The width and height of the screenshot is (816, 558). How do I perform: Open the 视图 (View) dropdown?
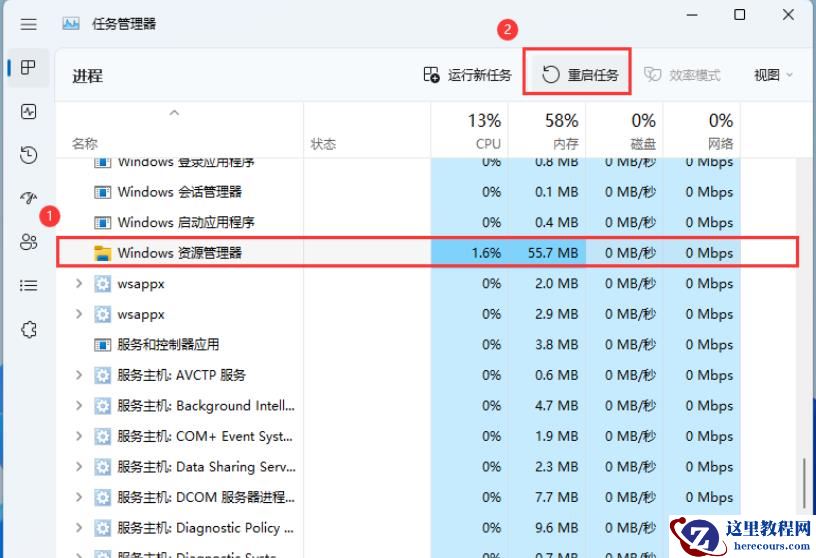click(773, 75)
